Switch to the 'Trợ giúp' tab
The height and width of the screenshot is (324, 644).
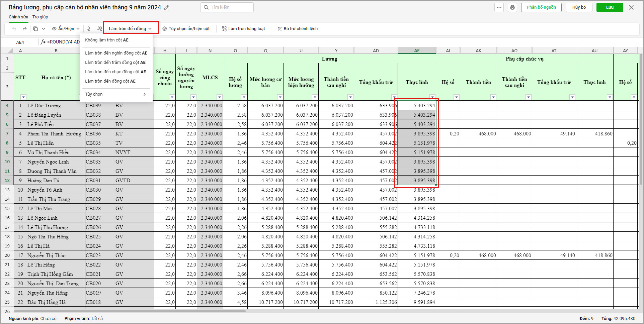pyautogui.click(x=40, y=17)
